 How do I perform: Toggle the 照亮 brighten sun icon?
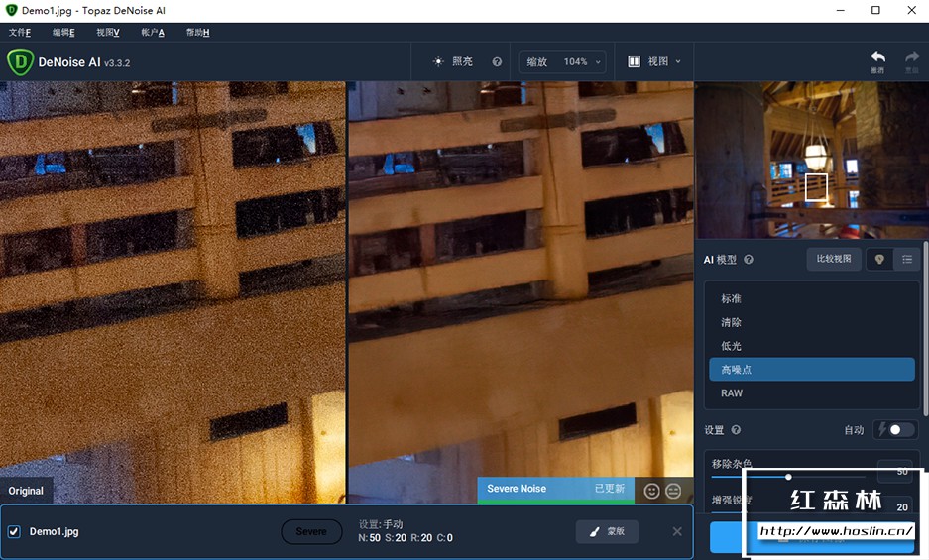pyautogui.click(x=438, y=61)
